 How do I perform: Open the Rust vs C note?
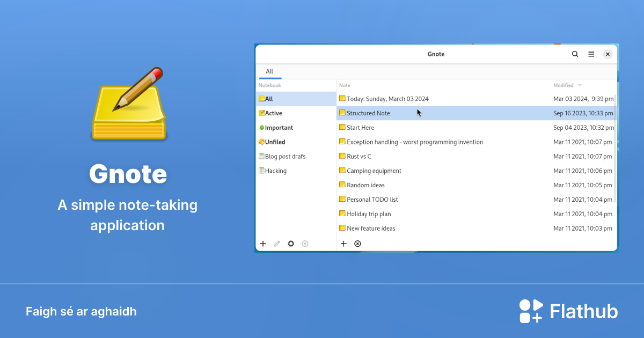[358, 157]
